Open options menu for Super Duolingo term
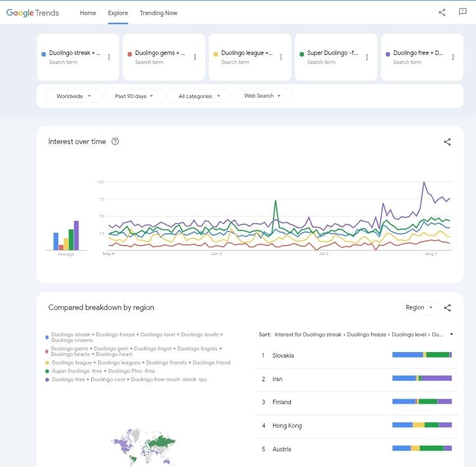The image size is (476, 467). point(367,57)
